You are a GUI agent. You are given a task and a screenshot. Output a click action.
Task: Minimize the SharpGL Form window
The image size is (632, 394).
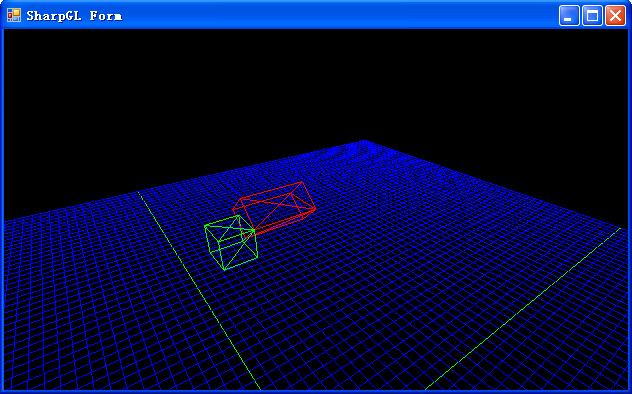[569, 16]
